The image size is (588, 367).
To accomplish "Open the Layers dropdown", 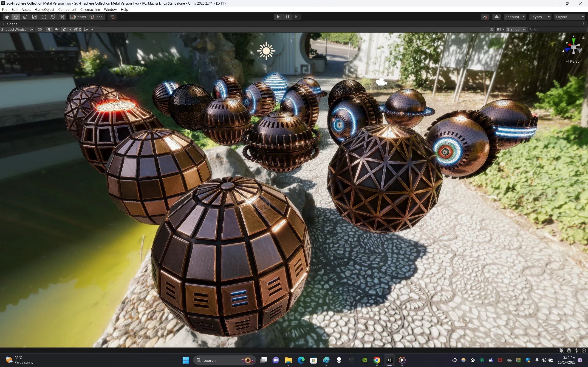I will pyautogui.click(x=540, y=17).
